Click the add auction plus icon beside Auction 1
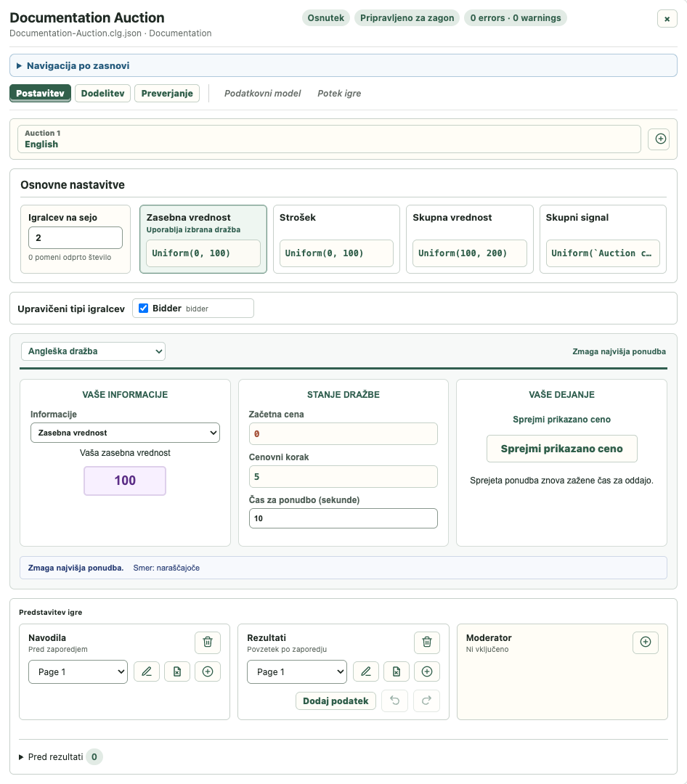Viewport: 687px width, 784px height. click(x=659, y=139)
